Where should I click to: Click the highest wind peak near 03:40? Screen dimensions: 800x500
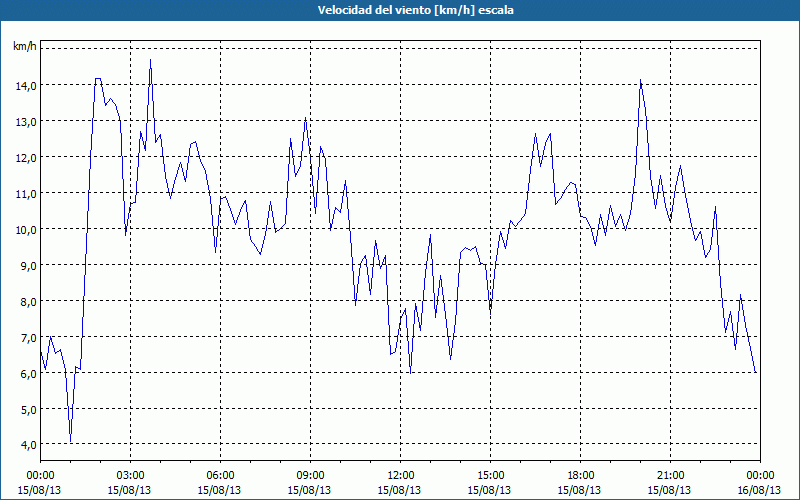(x=150, y=60)
